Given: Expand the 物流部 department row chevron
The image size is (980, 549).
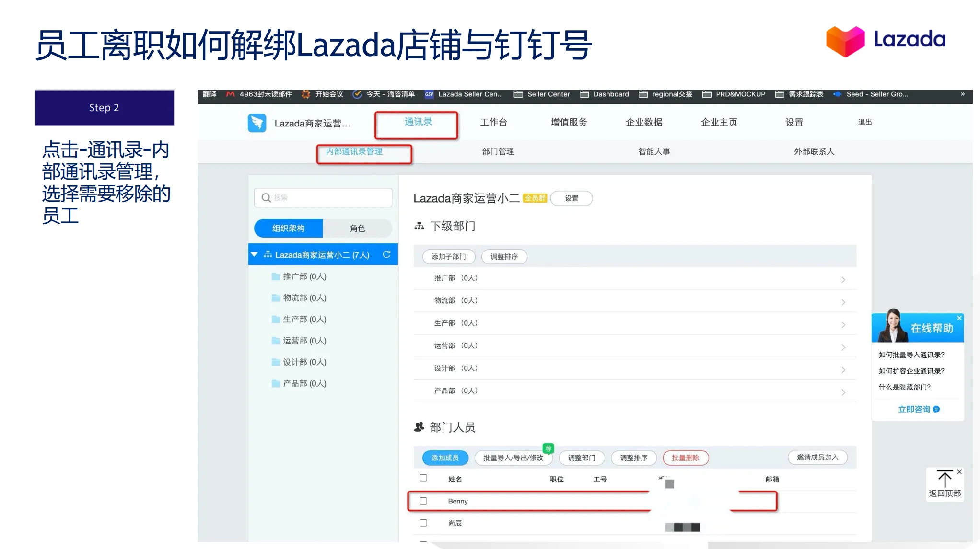Looking at the screenshot, I should pyautogui.click(x=844, y=302).
